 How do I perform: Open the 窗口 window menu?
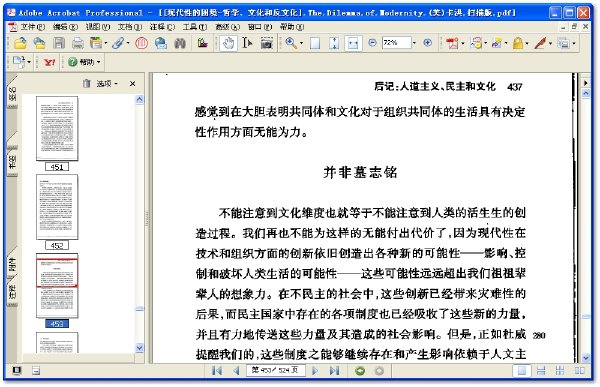[x=260, y=27]
